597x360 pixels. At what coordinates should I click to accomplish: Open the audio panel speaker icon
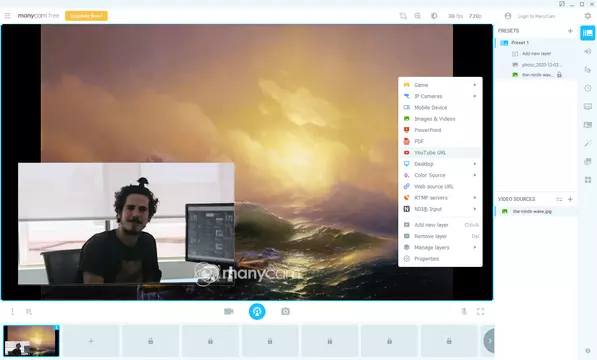[x=587, y=51]
